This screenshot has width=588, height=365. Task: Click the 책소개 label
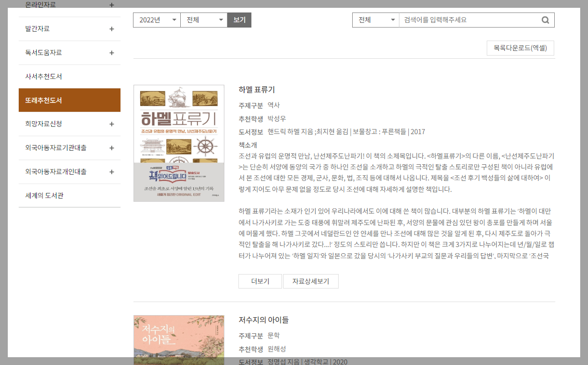[x=248, y=145]
